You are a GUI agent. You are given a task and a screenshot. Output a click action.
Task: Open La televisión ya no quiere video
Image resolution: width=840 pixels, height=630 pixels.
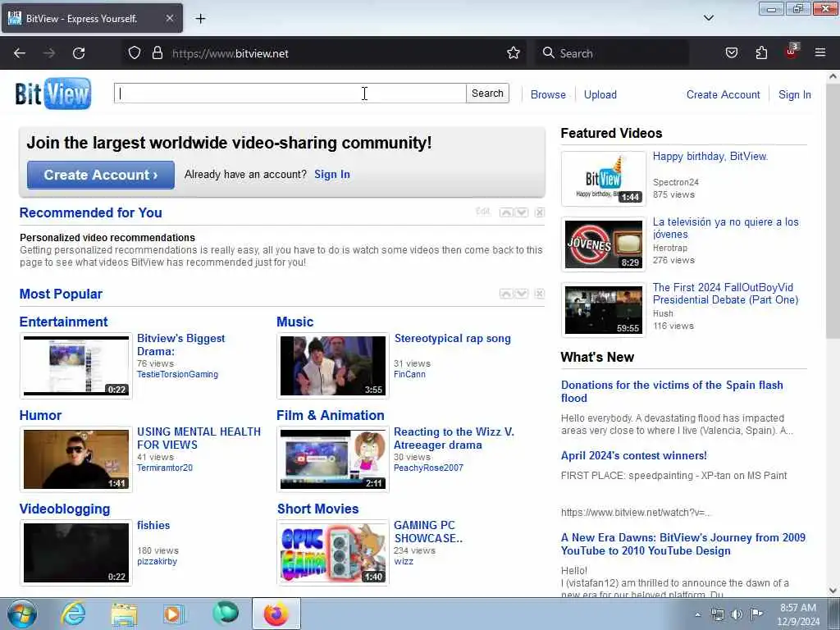tap(725, 228)
